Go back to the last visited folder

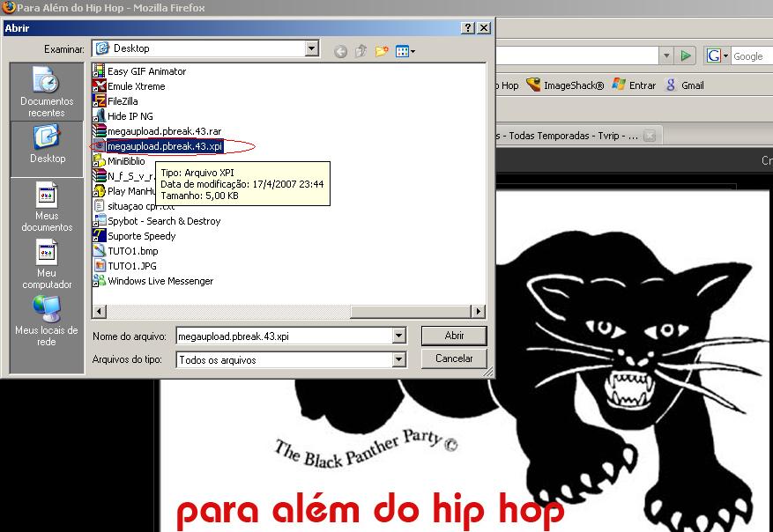340,51
